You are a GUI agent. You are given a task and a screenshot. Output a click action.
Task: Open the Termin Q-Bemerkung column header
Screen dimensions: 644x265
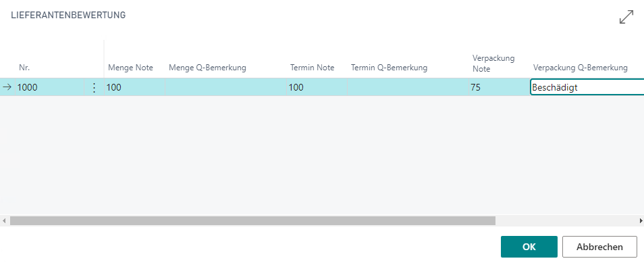pyautogui.click(x=390, y=68)
